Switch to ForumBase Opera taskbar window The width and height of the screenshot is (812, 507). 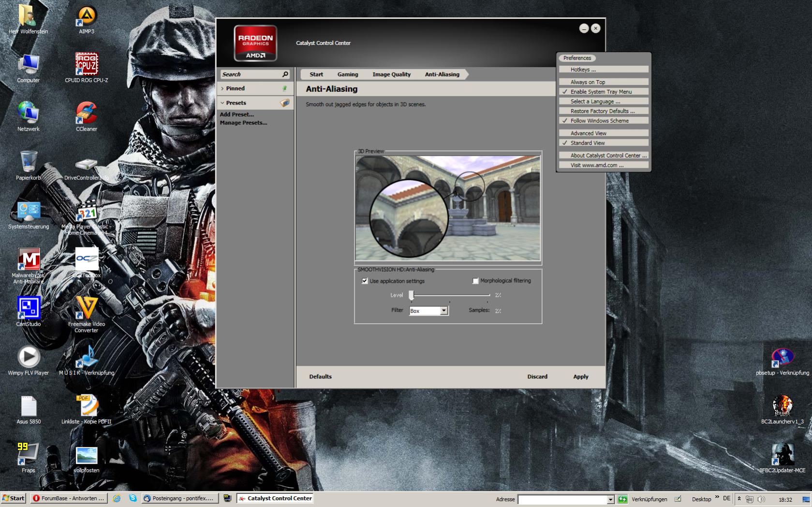69,498
